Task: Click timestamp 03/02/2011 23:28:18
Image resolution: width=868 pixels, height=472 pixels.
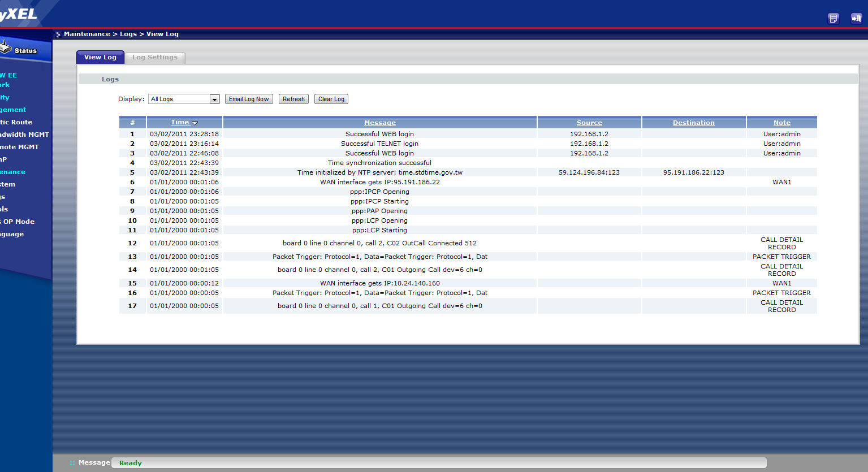Action: point(184,134)
